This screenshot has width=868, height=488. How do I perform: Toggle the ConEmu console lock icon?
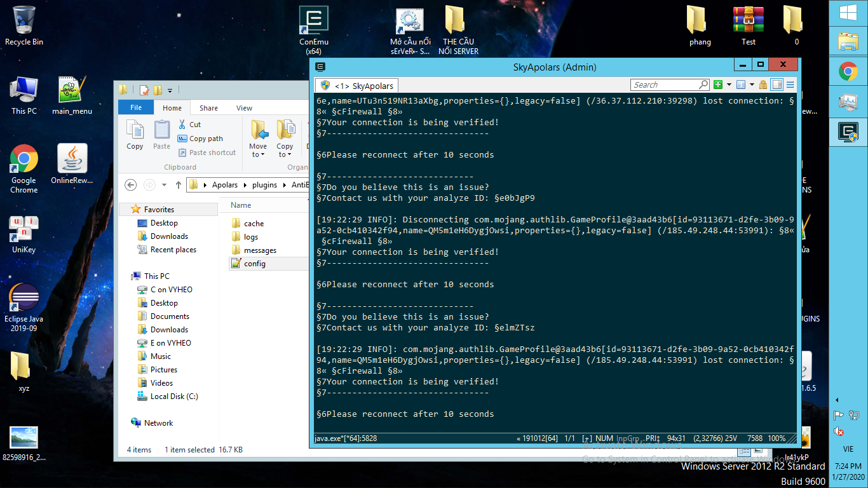pos(763,85)
